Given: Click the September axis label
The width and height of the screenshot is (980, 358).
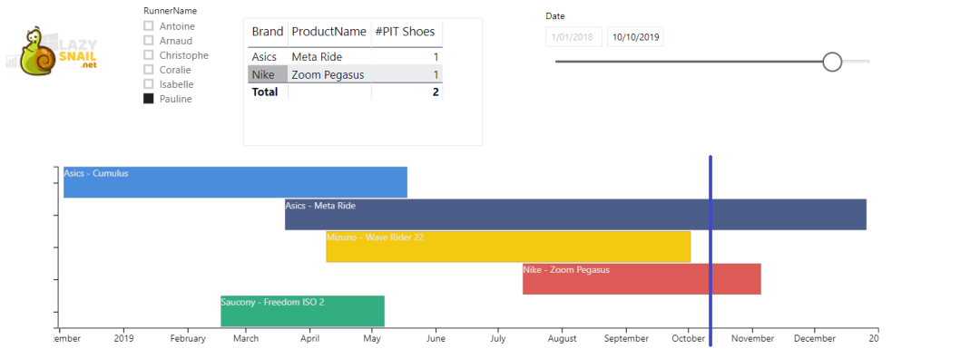Looking at the screenshot, I should click(625, 339).
